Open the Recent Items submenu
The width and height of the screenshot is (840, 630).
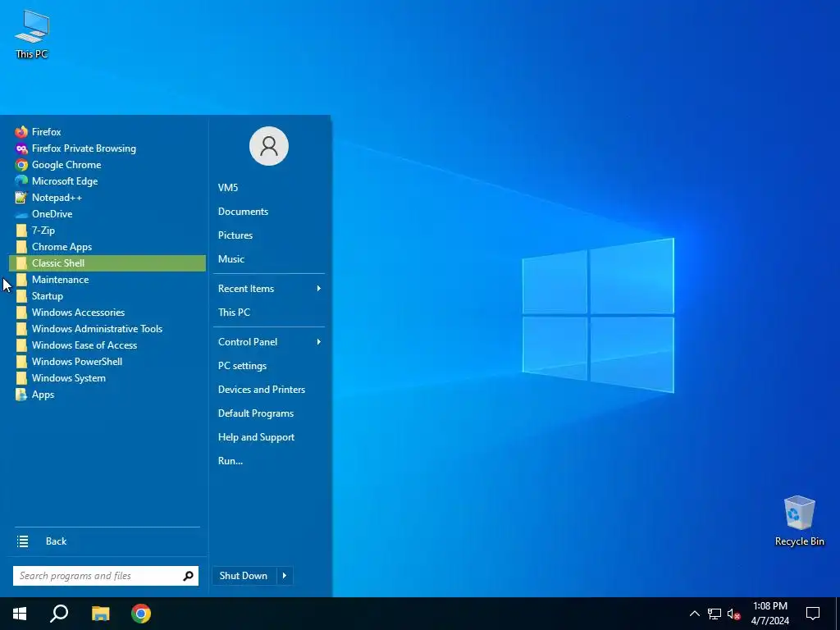pyautogui.click(x=269, y=288)
